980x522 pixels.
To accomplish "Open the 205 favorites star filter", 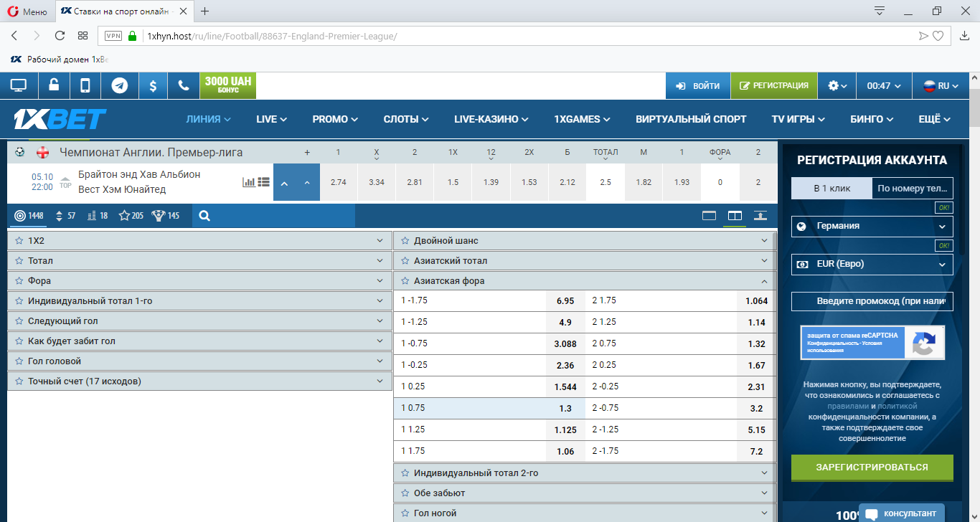I will click(x=131, y=215).
